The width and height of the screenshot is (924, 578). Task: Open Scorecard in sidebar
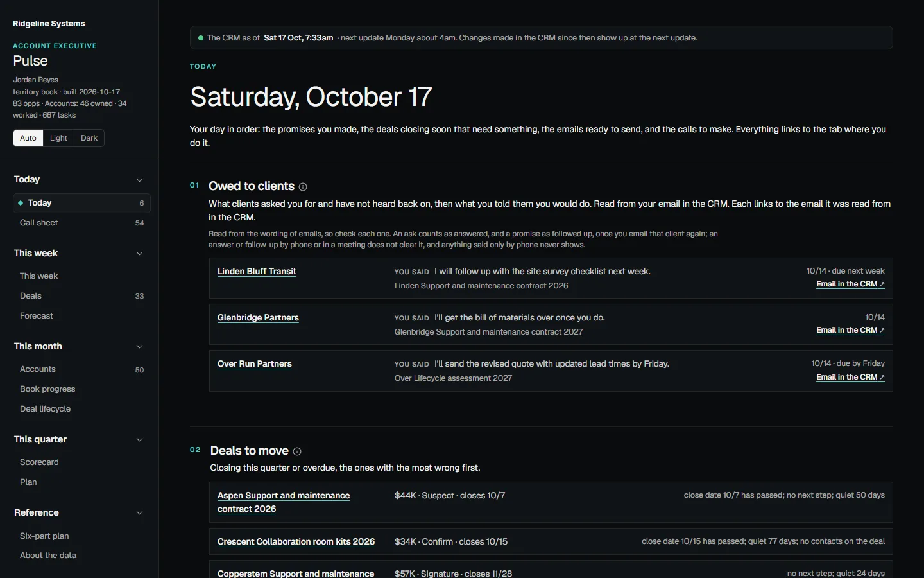click(81, 462)
